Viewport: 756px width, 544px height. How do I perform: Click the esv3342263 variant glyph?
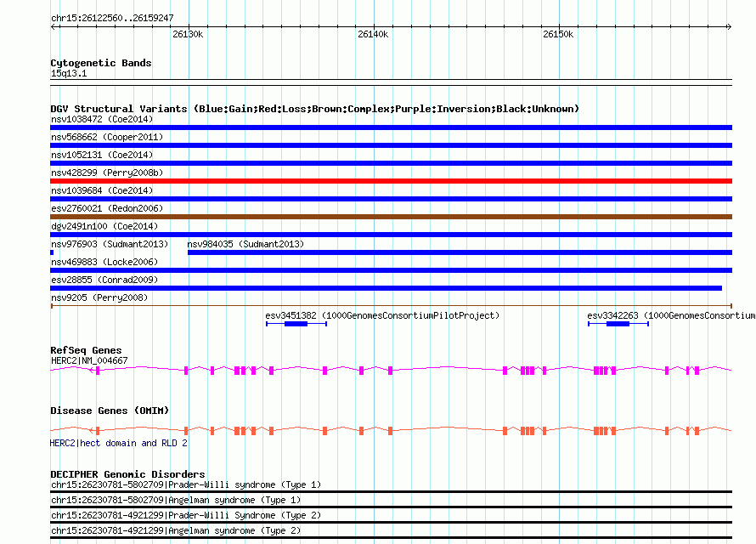click(x=618, y=324)
